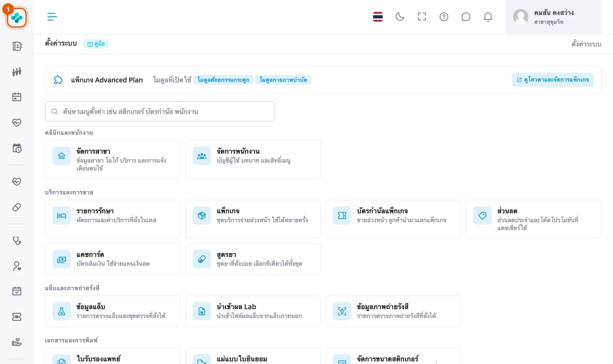The width and height of the screenshot is (613, 364).
Task: Change language via Thai flag icon
Action: coord(378,17)
